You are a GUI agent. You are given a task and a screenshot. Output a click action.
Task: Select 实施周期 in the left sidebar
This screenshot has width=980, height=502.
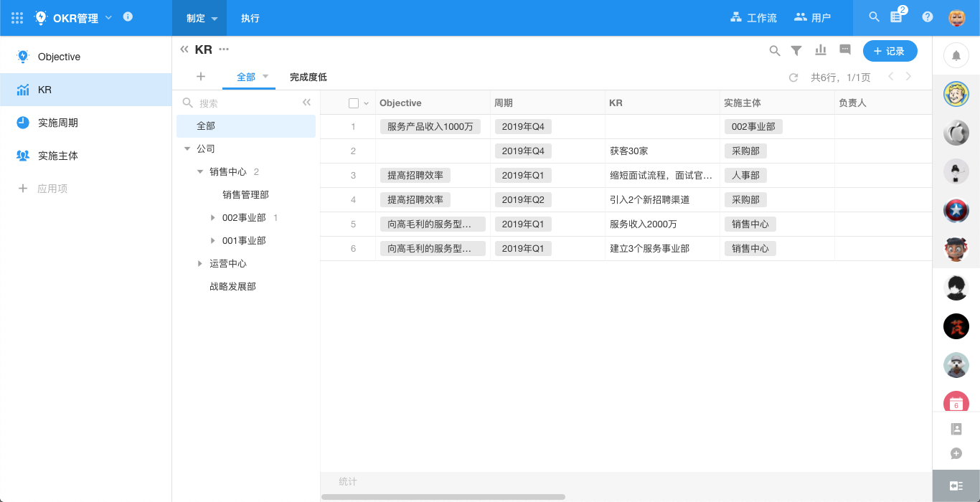click(x=57, y=123)
